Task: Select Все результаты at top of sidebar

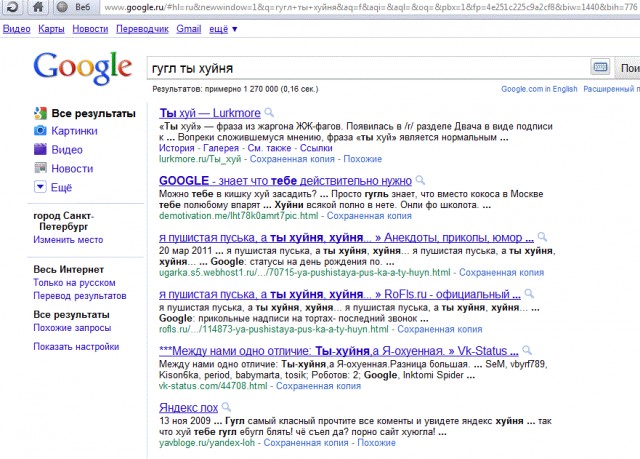Action: (93, 113)
